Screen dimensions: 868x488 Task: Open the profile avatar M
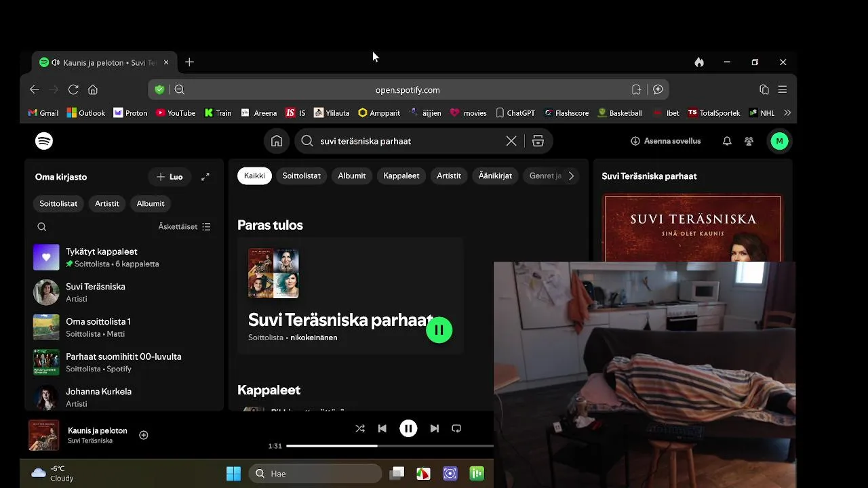779,141
